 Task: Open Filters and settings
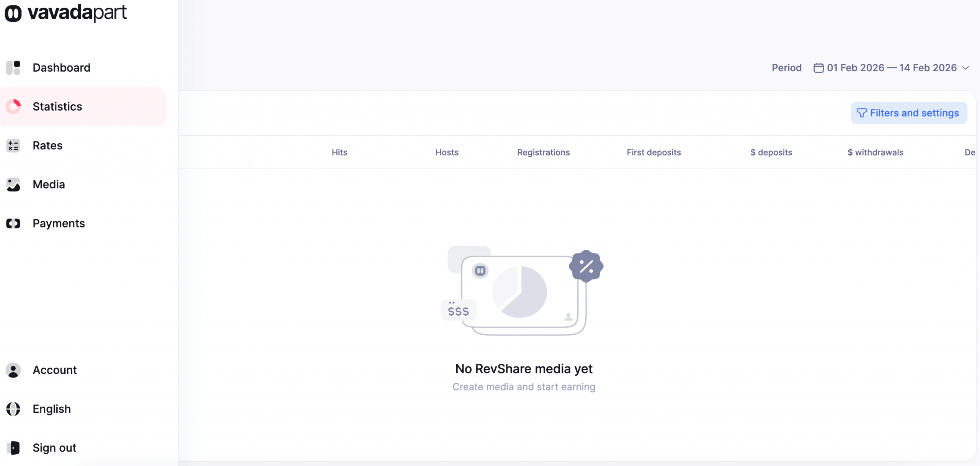pyautogui.click(x=908, y=113)
